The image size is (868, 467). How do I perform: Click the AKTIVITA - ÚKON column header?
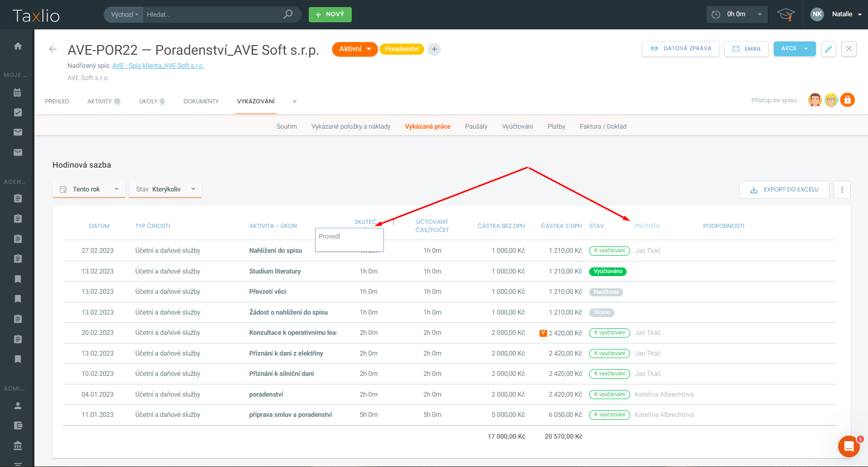tap(273, 226)
